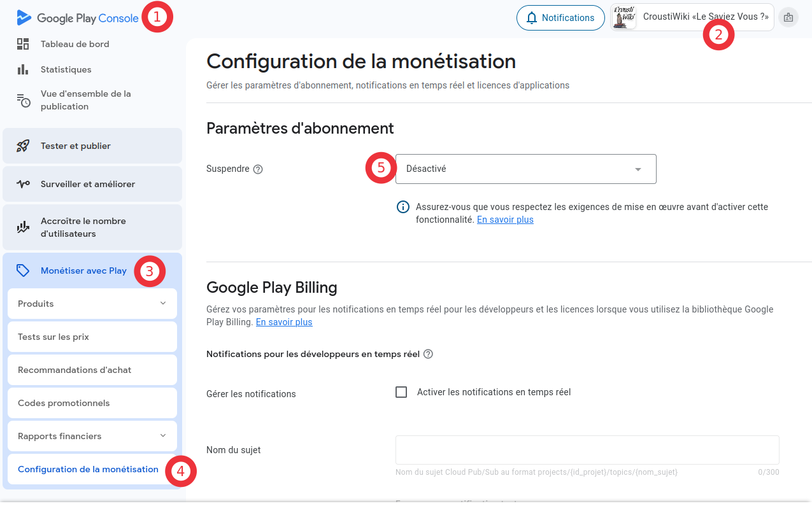Select the CroustiWiki app thumbnail

tap(624, 18)
